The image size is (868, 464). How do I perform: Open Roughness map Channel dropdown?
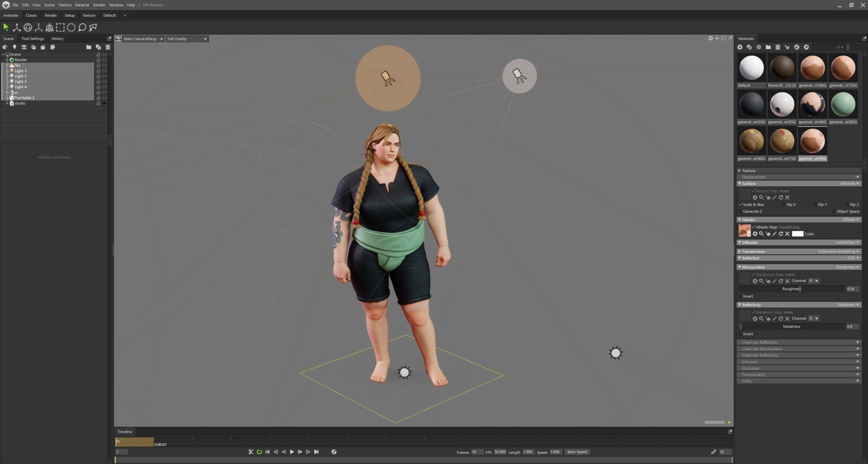[814, 281]
